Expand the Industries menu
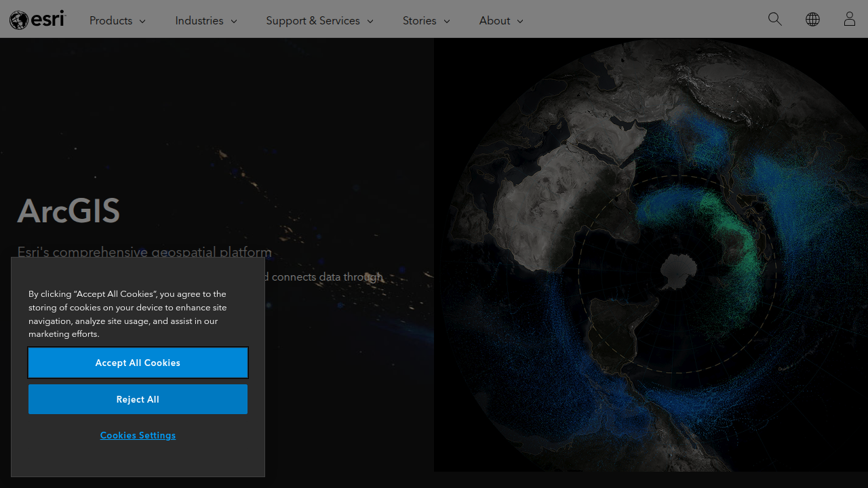This screenshot has width=868, height=488. click(x=206, y=20)
